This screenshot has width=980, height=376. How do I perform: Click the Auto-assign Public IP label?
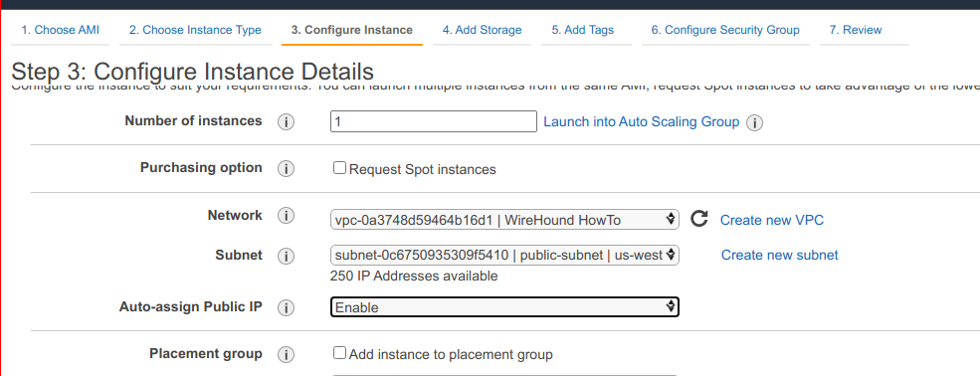coord(191,306)
